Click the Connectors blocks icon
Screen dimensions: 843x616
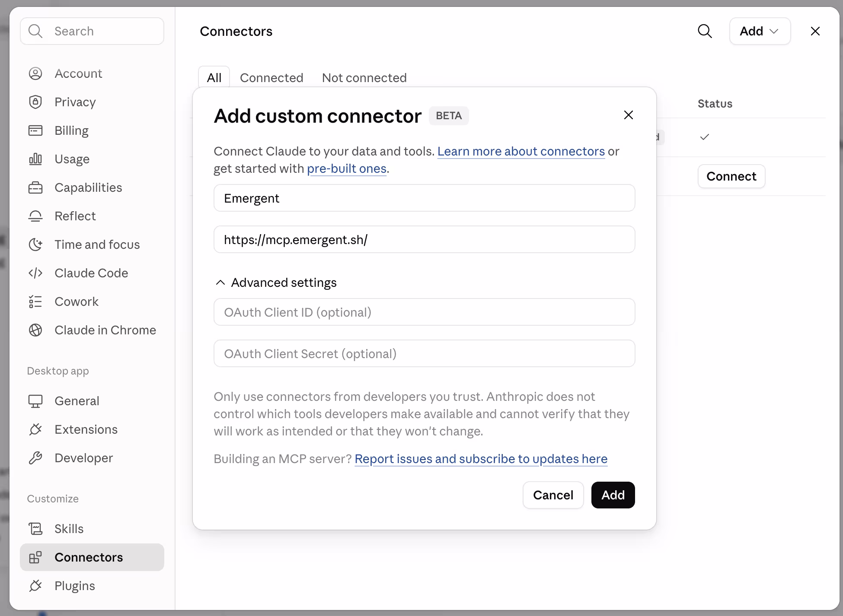[35, 557]
